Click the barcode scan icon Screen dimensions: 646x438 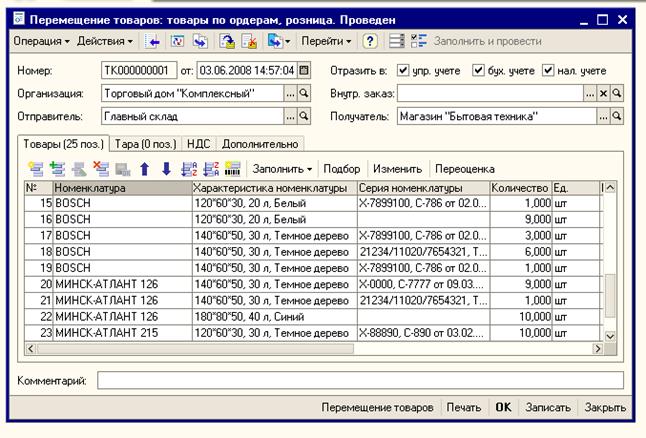(x=233, y=169)
